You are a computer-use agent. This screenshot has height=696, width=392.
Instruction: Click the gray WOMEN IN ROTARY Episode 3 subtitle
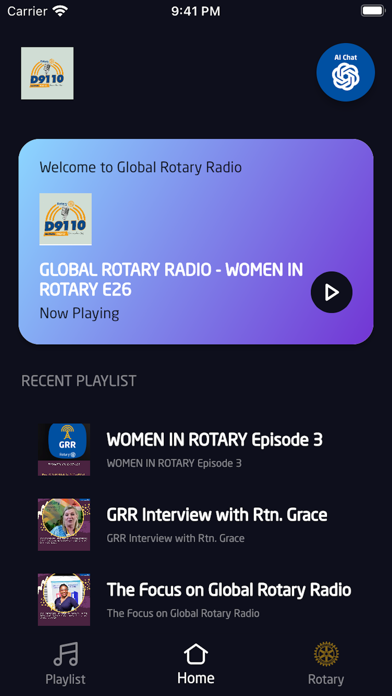click(174, 463)
